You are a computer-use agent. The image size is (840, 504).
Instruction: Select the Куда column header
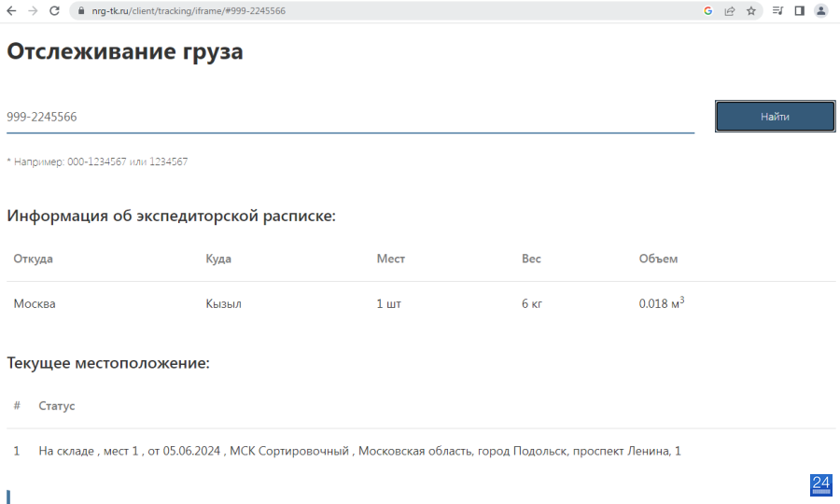coord(218,259)
